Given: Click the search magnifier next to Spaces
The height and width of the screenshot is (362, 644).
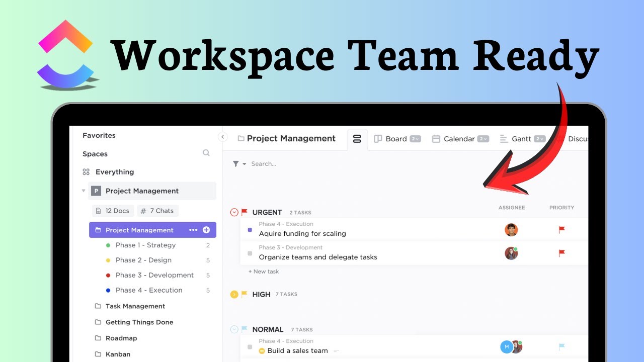Looking at the screenshot, I should tap(206, 153).
